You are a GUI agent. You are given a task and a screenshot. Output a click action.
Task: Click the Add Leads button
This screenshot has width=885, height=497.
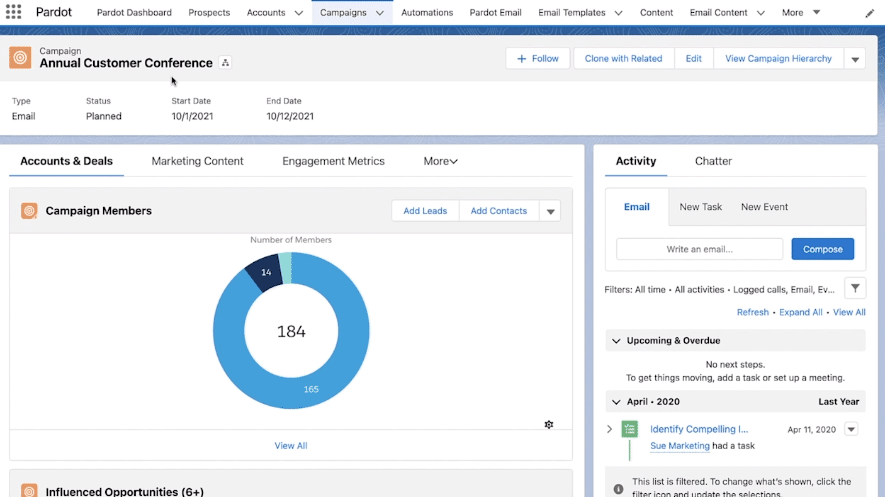point(425,211)
